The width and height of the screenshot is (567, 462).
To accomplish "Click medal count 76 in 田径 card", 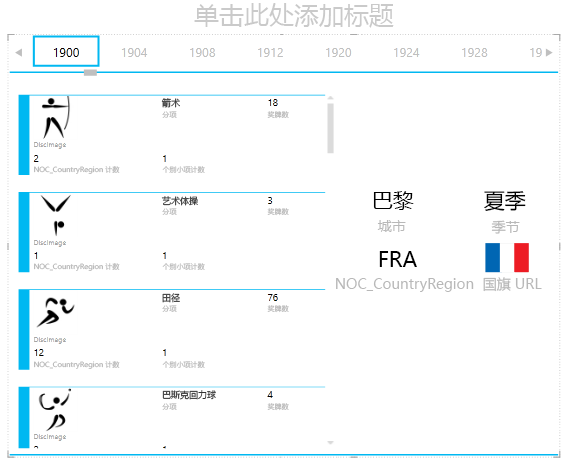I will tap(273, 298).
